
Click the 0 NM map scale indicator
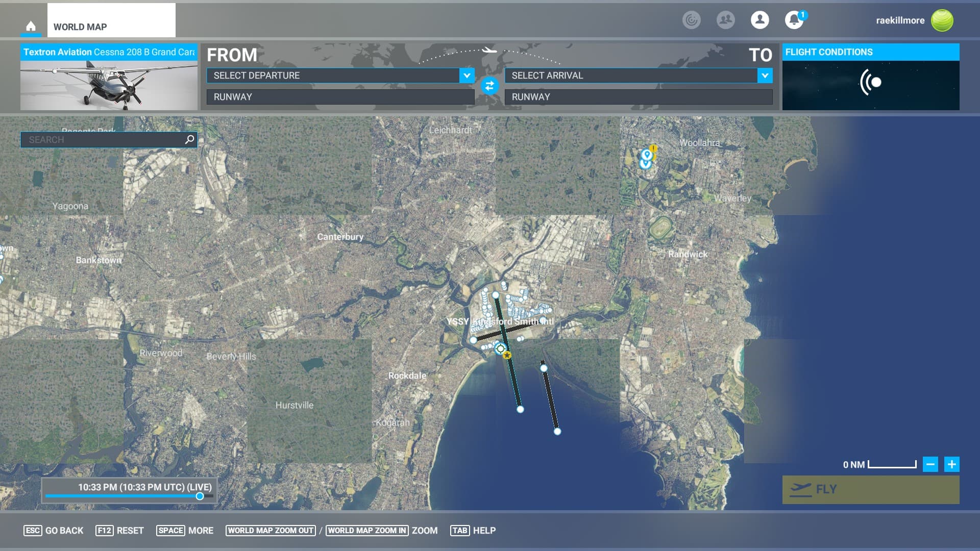tap(879, 464)
